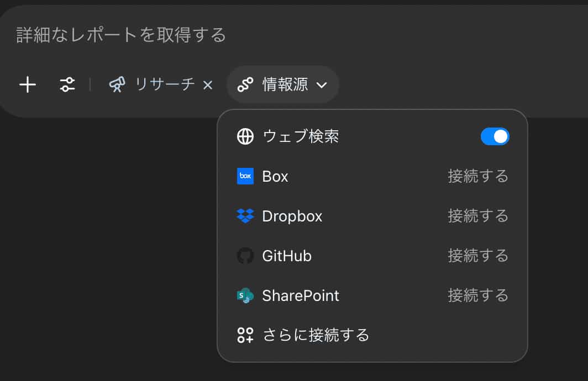Click the Box logo icon
This screenshot has width=588, height=381.
click(245, 176)
